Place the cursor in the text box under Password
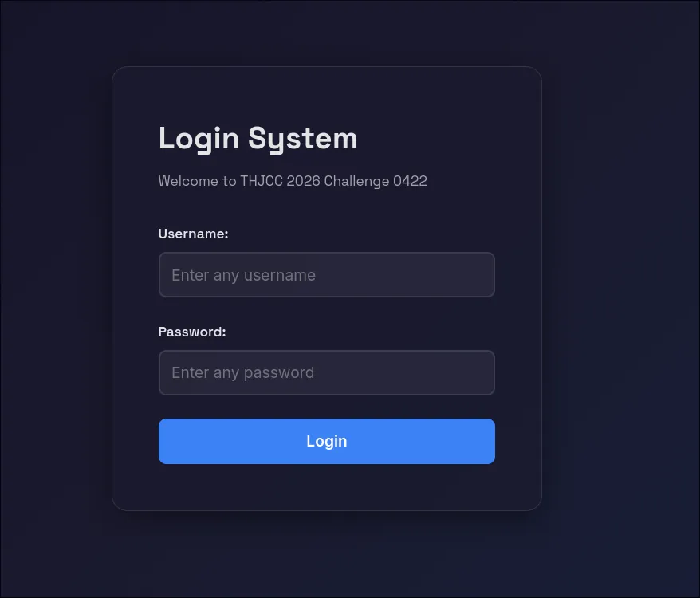Screen dimensions: 700x598 [x=326, y=372]
